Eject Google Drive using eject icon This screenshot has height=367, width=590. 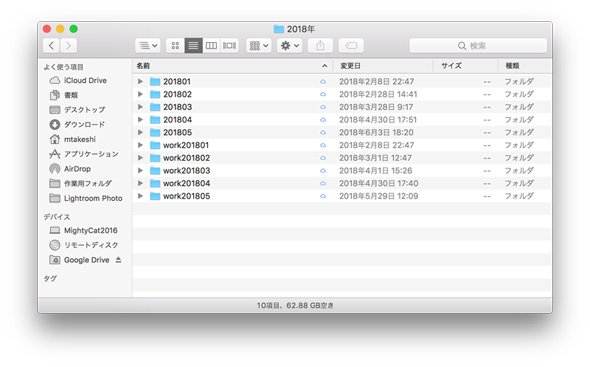[119, 260]
